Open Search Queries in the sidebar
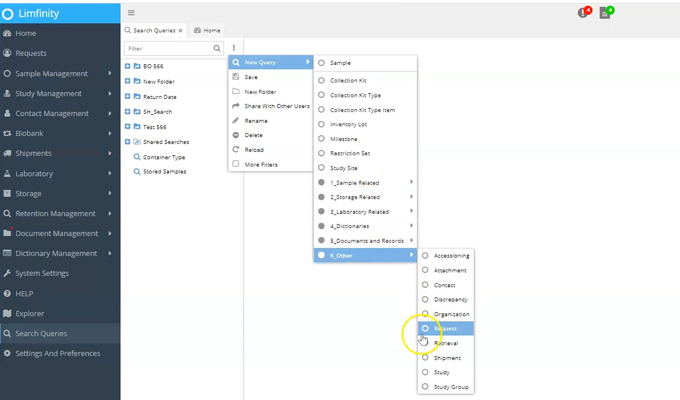This screenshot has height=400, width=680. click(60, 333)
